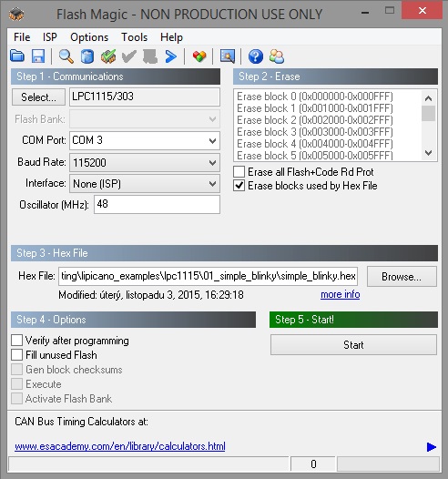Click the Open folder toolbar icon
This screenshot has width=448, height=479.
click(x=17, y=56)
